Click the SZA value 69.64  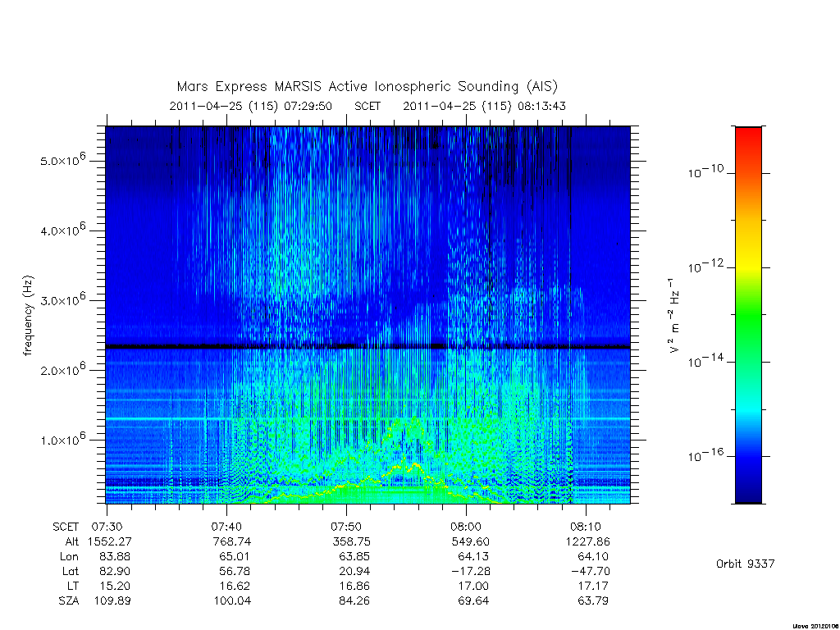coord(473,601)
